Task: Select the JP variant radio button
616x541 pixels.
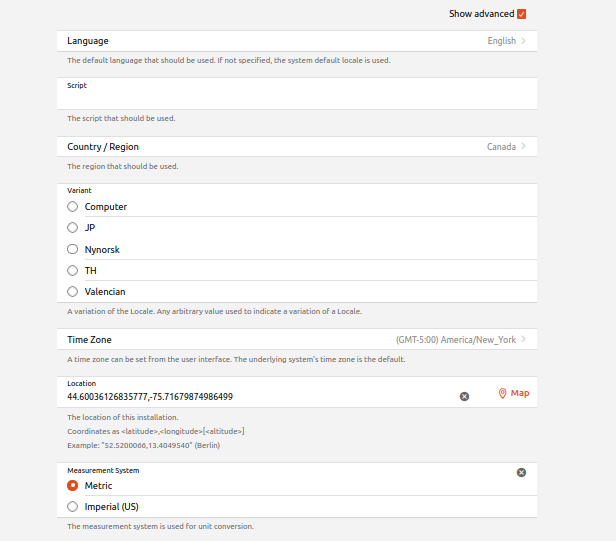Action: point(72,228)
